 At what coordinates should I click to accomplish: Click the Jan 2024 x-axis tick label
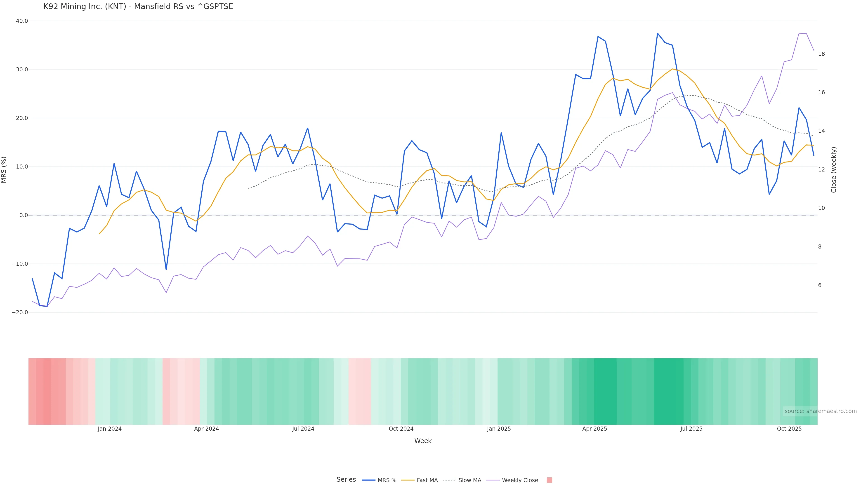point(109,429)
